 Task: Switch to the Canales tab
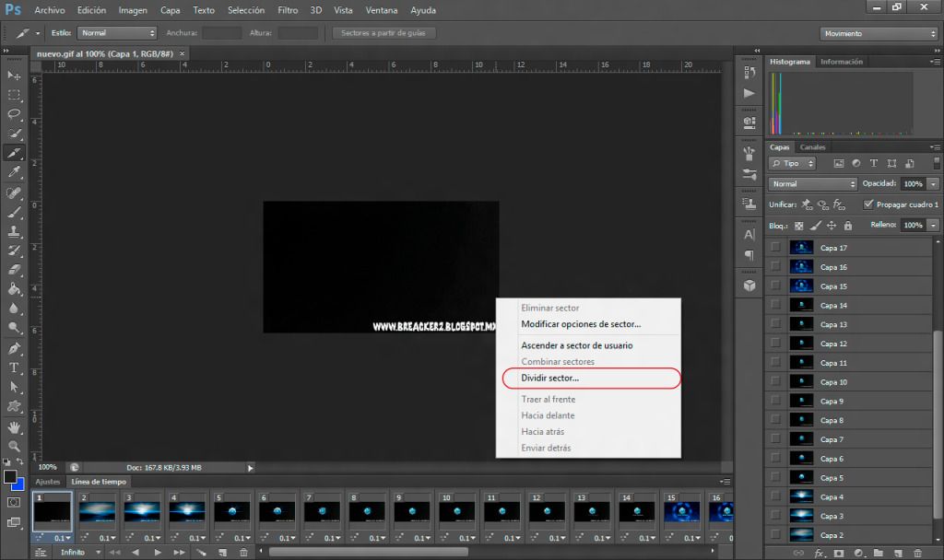click(x=812, y=146)
